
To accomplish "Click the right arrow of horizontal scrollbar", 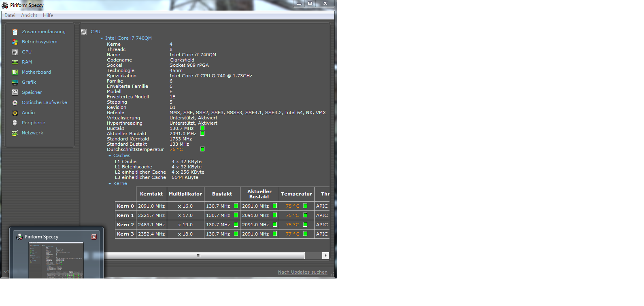I will [325, 255].
